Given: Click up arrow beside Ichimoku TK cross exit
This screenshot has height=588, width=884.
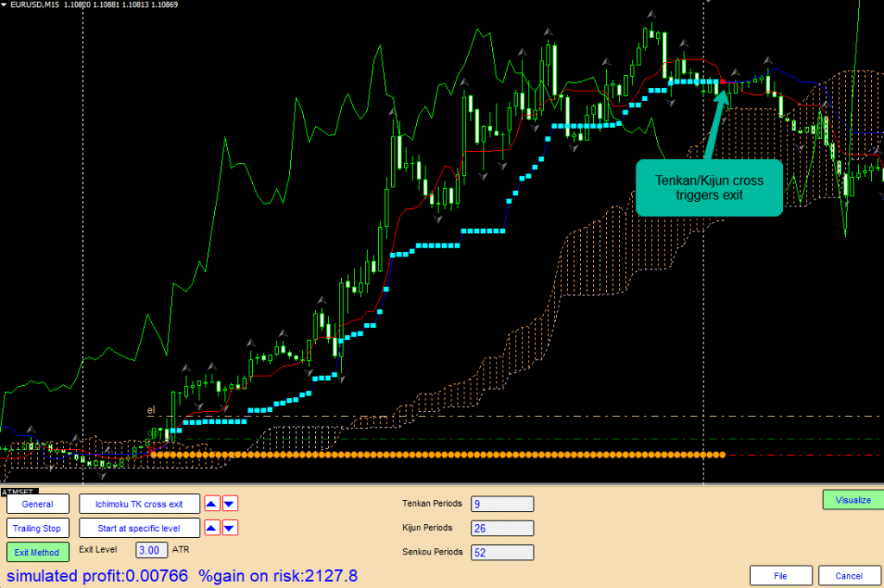Looking at the screenshot, I should tap(212, 503).
